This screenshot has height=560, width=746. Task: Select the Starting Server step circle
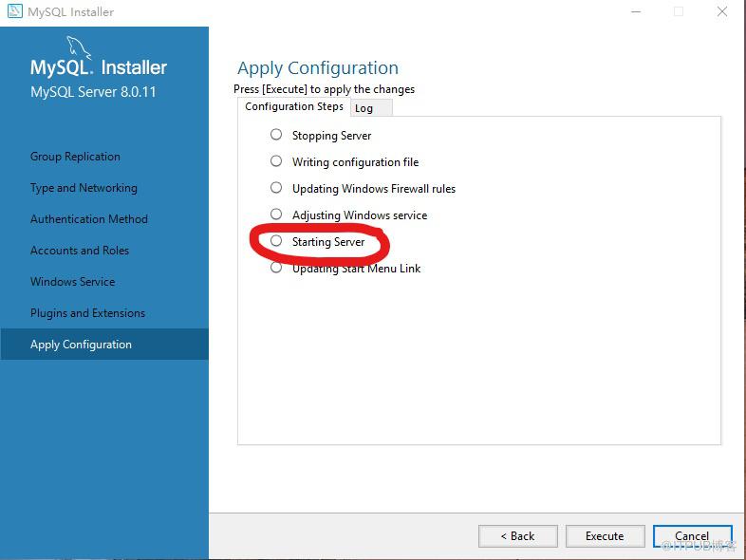pos(276,241)
